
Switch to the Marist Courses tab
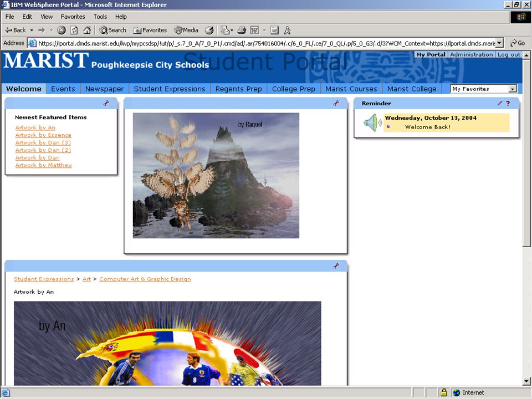[351, 89]
